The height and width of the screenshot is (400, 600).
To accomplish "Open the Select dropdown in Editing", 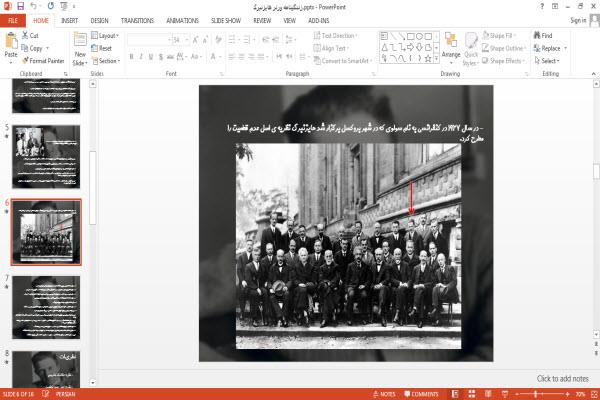I will [547, 61].
